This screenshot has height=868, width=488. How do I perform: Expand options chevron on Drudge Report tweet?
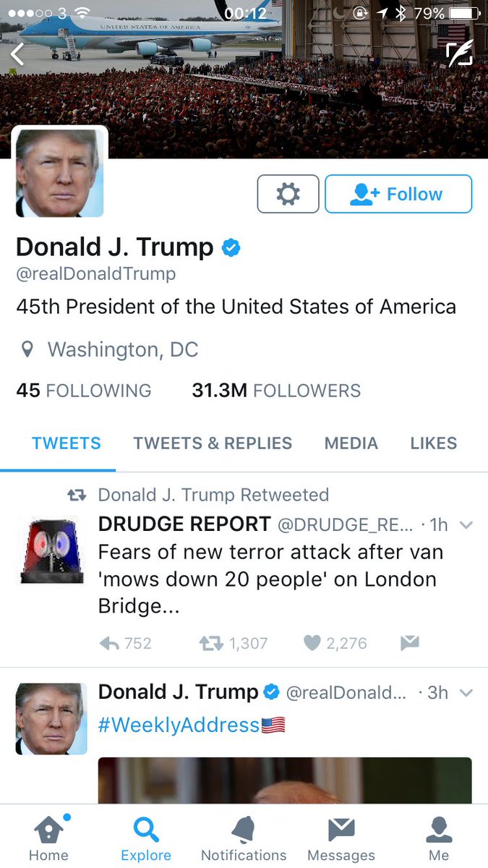[x=466, y=525]
